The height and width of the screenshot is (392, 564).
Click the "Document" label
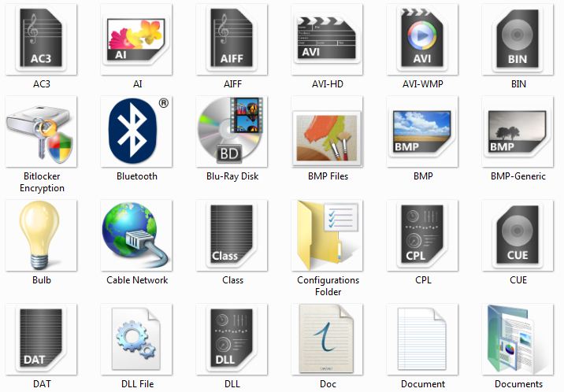point(423,384)
